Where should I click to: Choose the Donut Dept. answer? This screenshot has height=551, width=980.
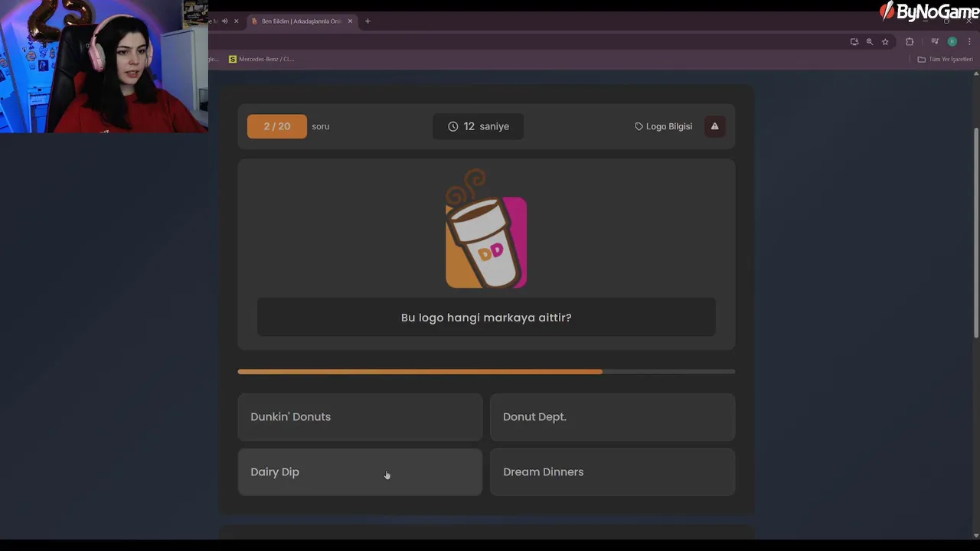coord(612,417)
